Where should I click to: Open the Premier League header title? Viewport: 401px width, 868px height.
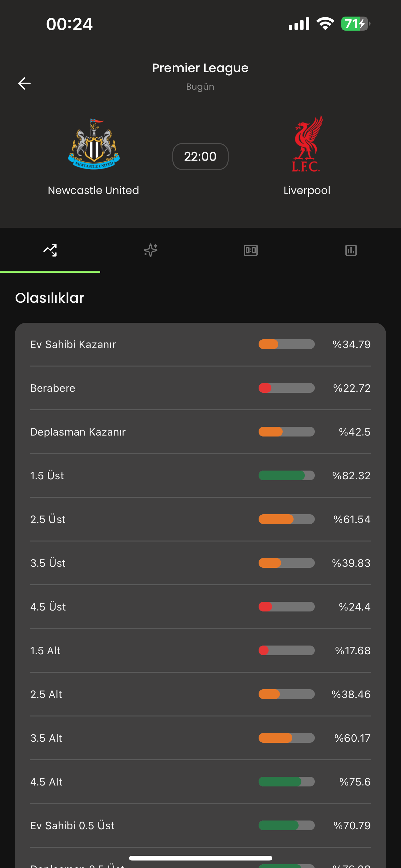(x=200, y=67)
